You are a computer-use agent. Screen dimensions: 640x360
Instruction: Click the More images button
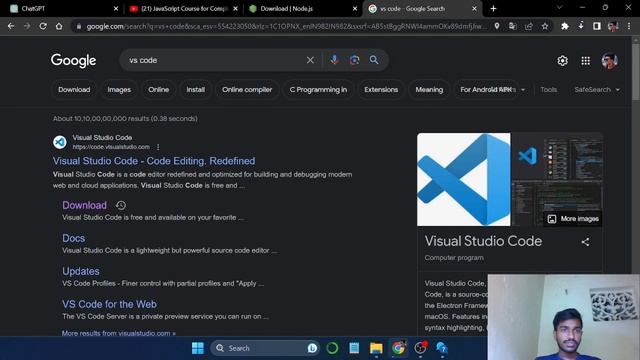[x=573, y=219]
